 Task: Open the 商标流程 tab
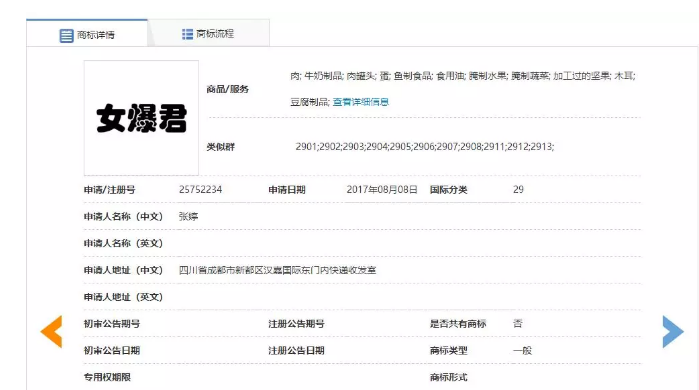pyautogui.click(x=209, y=33)
